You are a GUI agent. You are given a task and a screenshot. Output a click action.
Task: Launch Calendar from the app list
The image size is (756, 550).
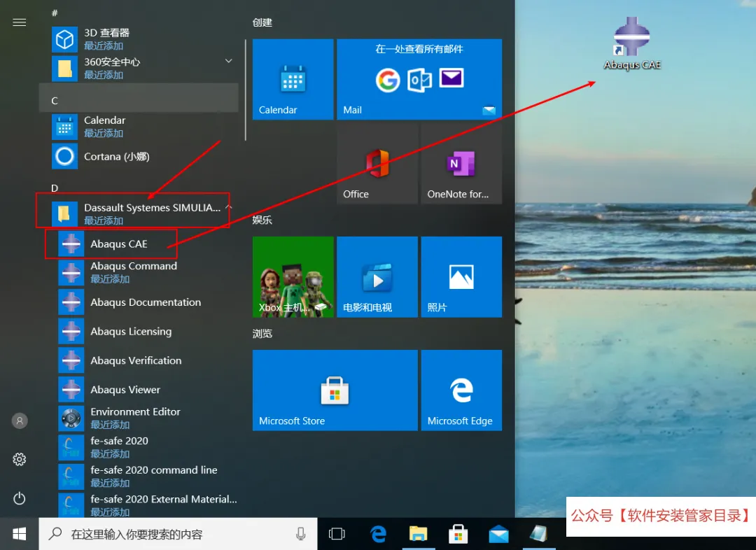139,127
